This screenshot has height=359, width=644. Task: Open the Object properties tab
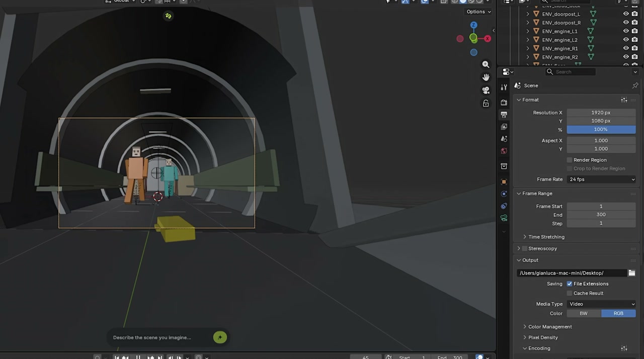click(x=504, y=182)
